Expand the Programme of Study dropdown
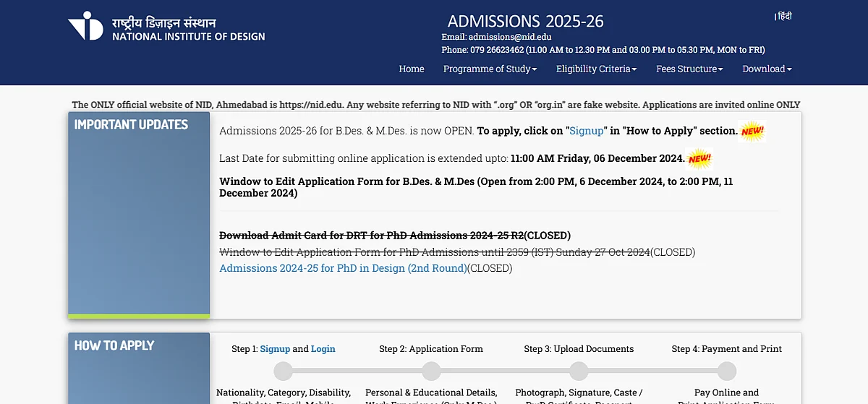The height and width of the screenshot is (404, 868). [490, 69]
